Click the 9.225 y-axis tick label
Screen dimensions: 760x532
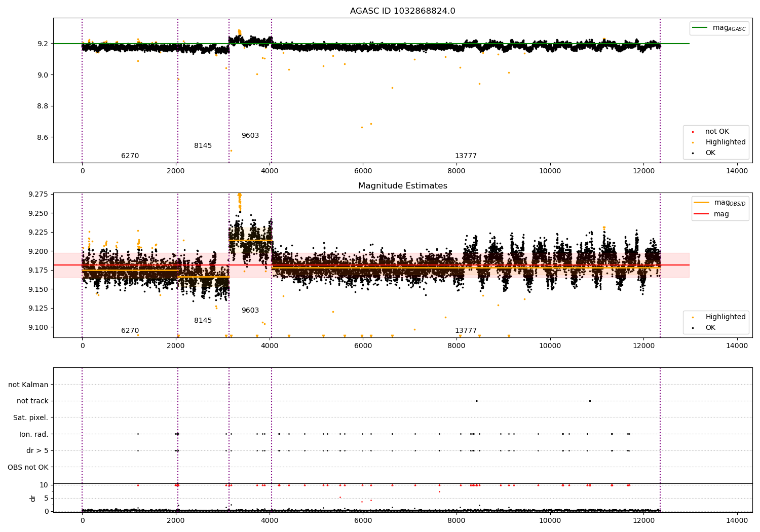[39, 233]
